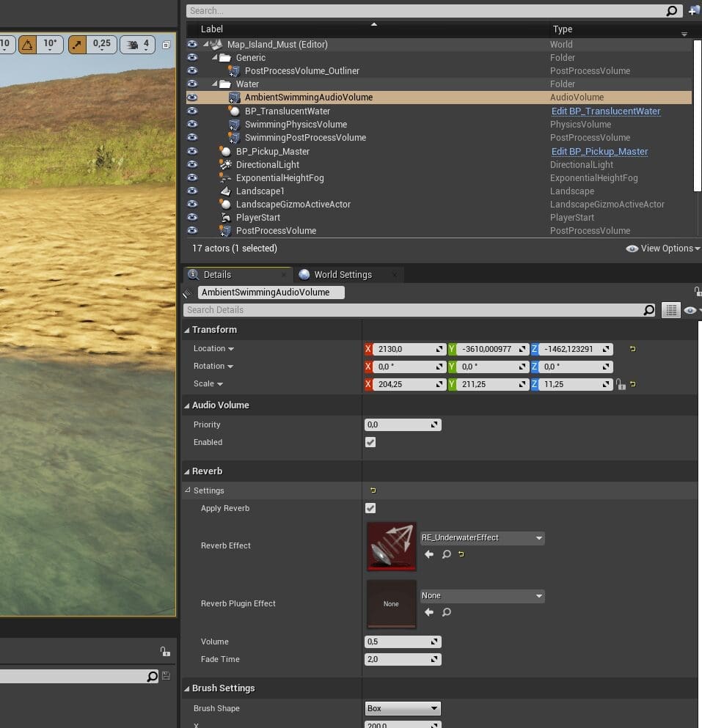Image resolution: width=702 pixels, height=728 pixels.
Task: Click the Reverb Effect thumbnail
Action: pyautogui.click(x=391, y=546)
